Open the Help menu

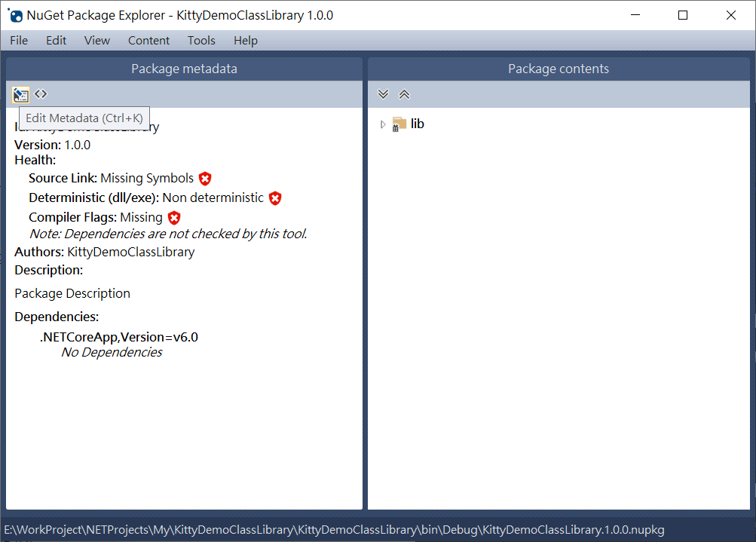pyautogui.click(x=246, y=41)
